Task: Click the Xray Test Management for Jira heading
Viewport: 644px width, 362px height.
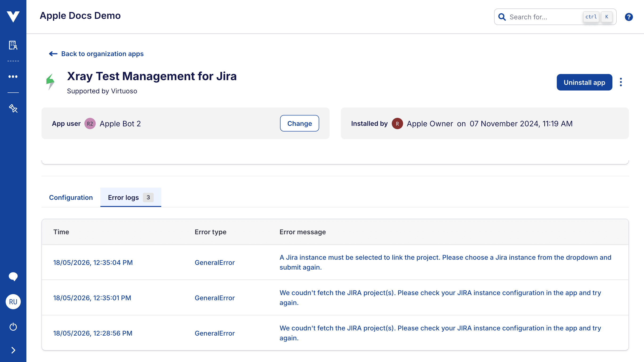Action: click(152, 76)
